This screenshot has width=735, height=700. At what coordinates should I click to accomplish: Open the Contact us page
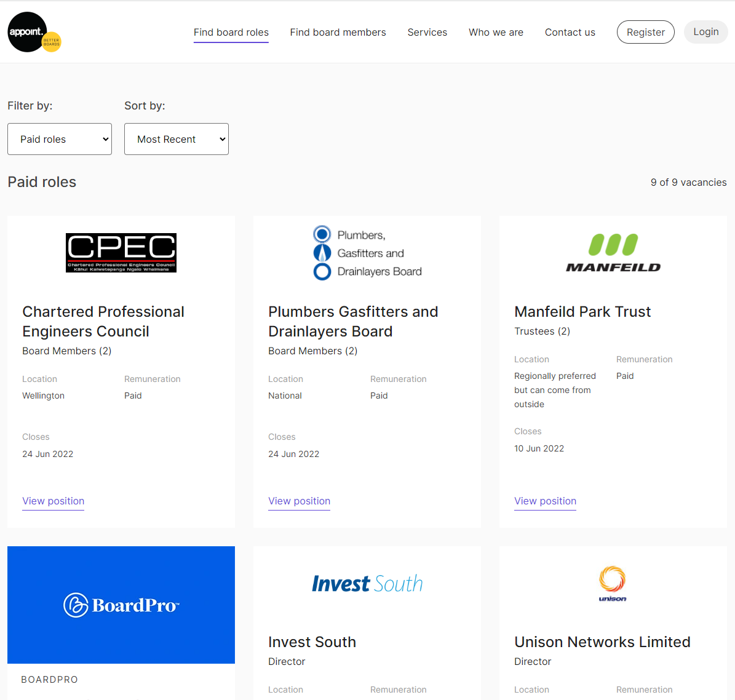pos(570,33)
